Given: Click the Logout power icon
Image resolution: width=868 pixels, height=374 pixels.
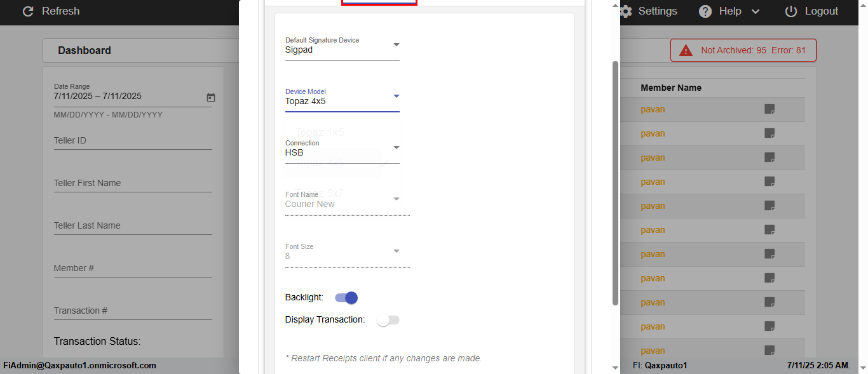Looking at the screenshot, I should click(791, 11).
